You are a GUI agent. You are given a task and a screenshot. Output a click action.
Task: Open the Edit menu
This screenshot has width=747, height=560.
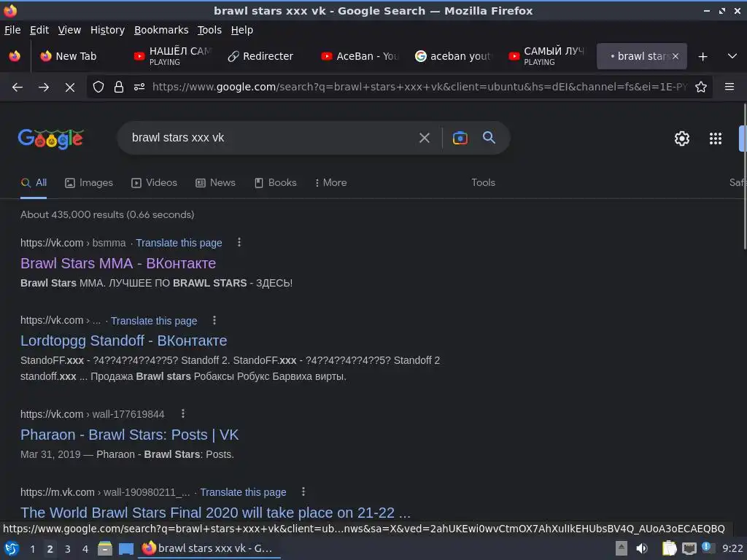[39, 30]
